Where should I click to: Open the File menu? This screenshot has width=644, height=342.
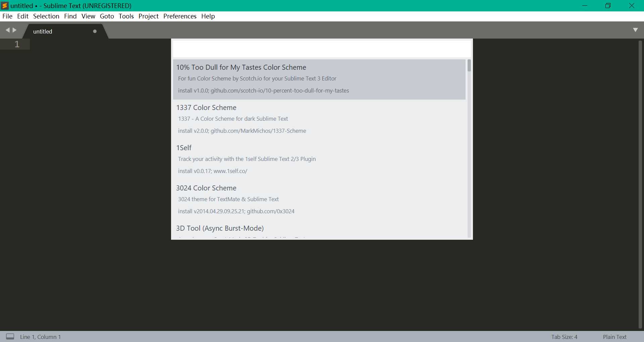click(7, 16)
